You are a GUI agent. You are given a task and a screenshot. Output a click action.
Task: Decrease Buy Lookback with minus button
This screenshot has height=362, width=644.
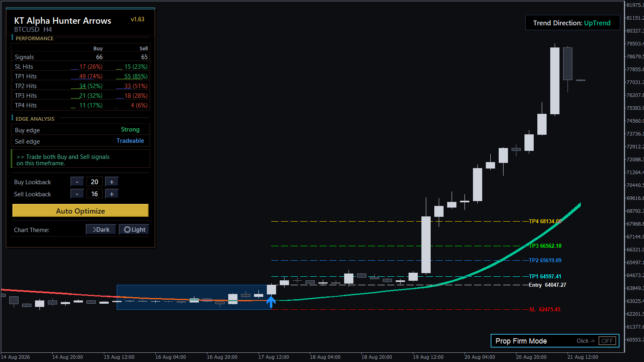click(x=77, y=182)
